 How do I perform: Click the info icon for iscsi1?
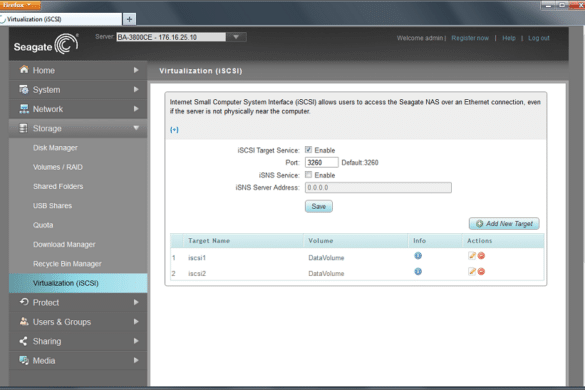pyautogui.click(x=418, y=256)
